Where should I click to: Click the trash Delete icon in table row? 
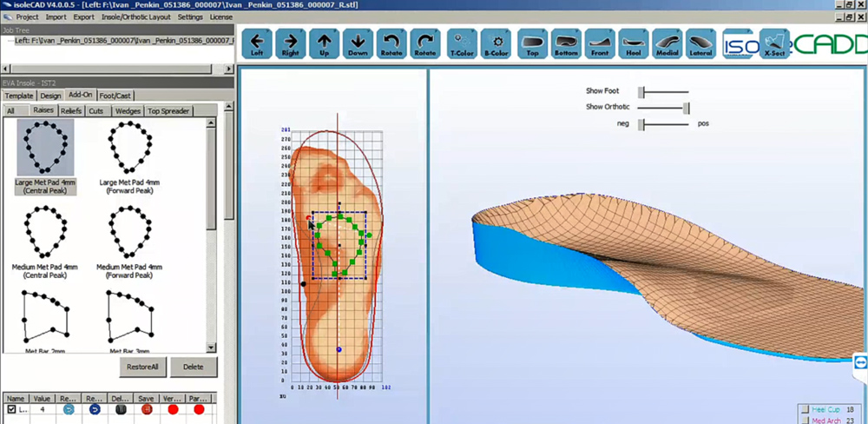click(121, 409)
